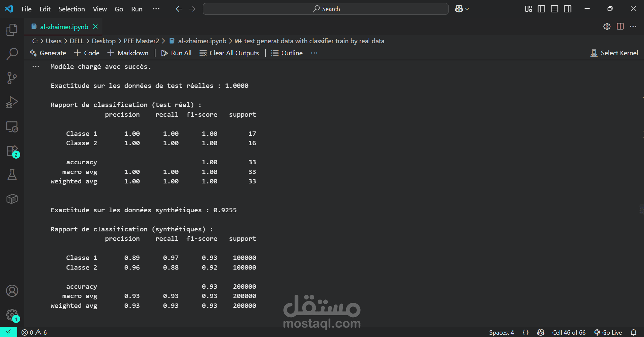Click the synthetic accuracy value 0.9255
The width and height of the screenshot is (644, 337).
(225, 210)
